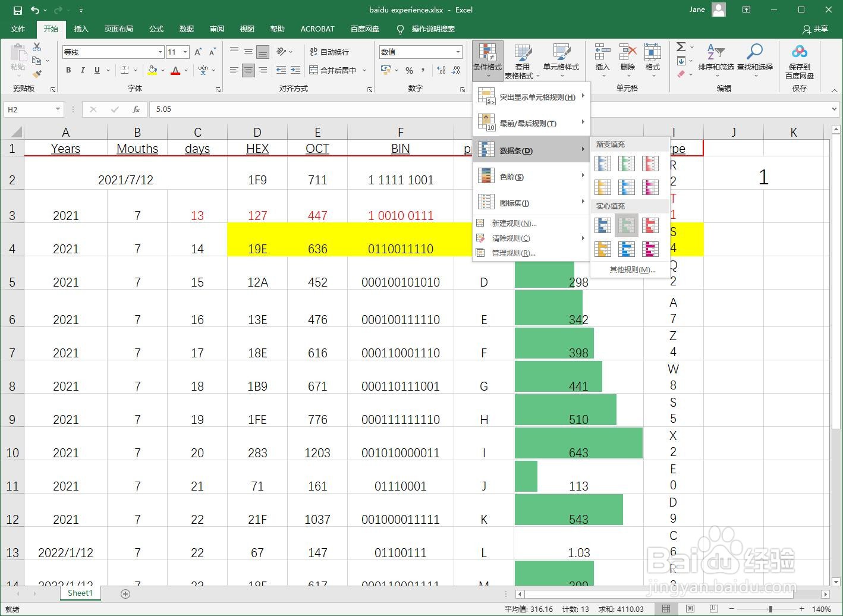
Task: Click the Comma Style icon
Action: 424,70
